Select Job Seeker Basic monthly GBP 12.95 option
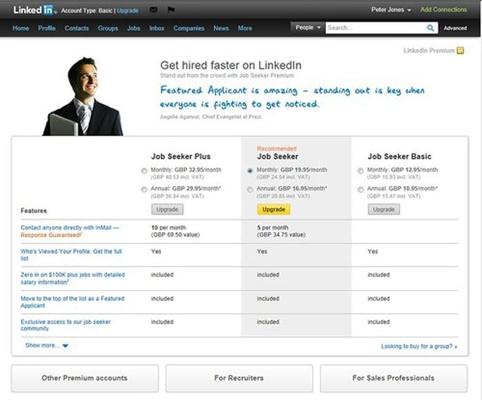This screenshot has width=482, height=400. (360, 171)
